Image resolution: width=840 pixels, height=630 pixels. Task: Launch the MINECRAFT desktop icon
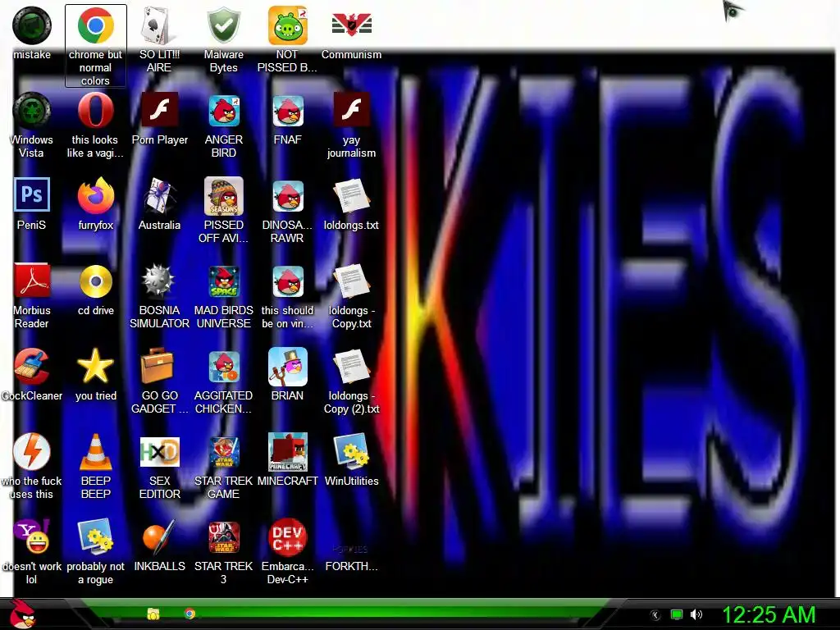tap(288, 452)
